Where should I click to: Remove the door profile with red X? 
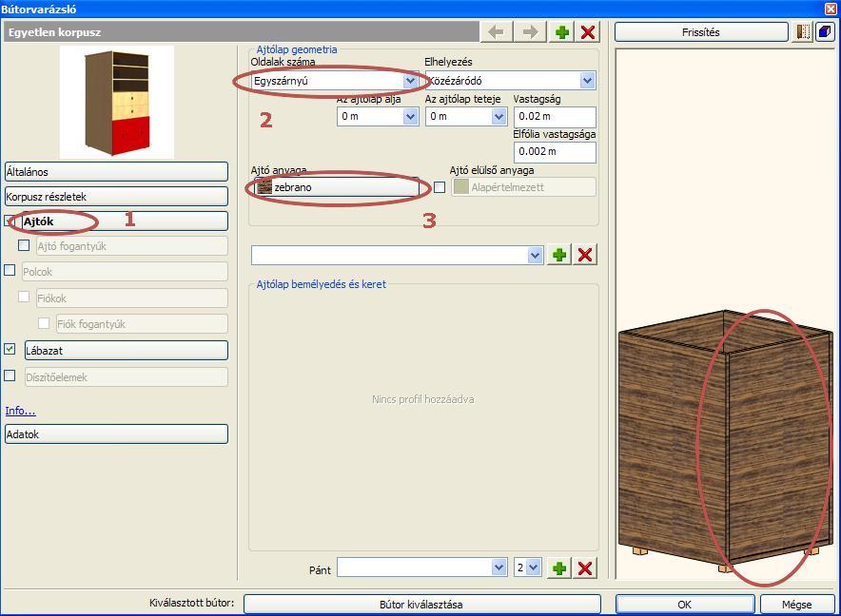coord(585,255)
